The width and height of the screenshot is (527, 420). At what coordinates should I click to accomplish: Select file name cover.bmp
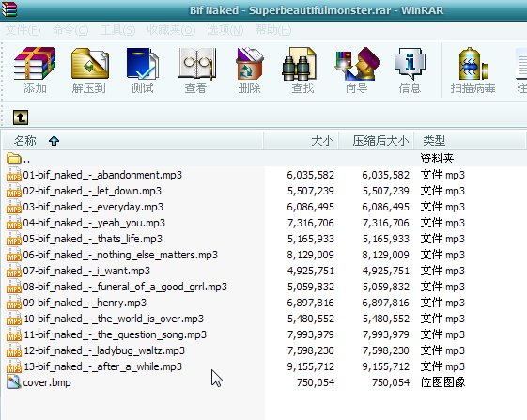pyautogui.click(x=47, y=382)
